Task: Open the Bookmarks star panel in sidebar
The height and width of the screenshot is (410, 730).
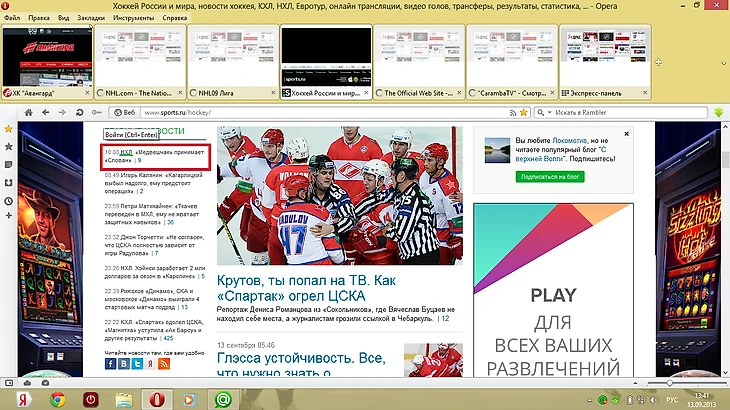Action: 9,146
